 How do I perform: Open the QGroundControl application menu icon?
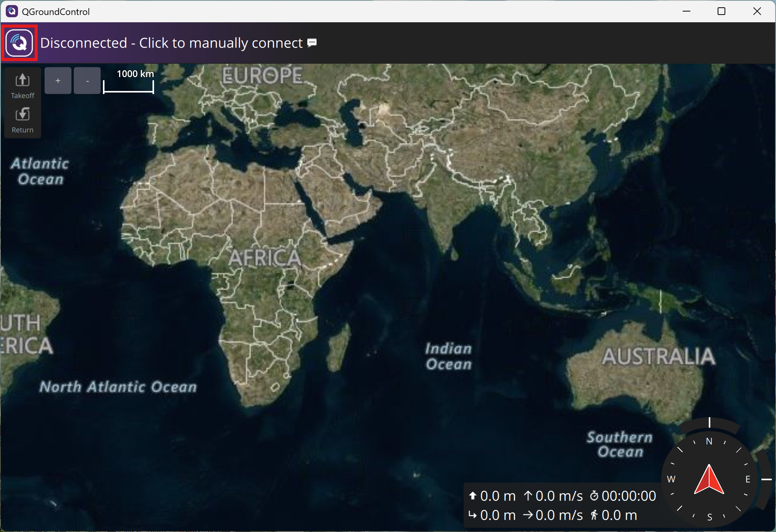pos(19,43)
